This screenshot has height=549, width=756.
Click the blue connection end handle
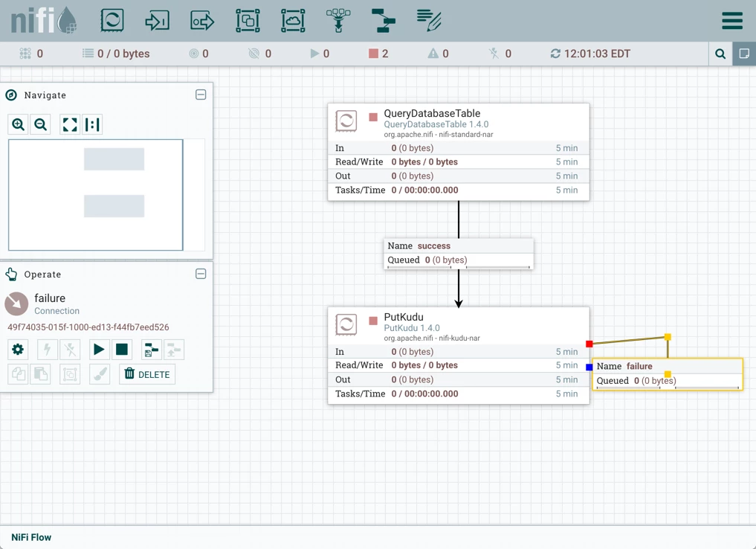coord(589,367)
